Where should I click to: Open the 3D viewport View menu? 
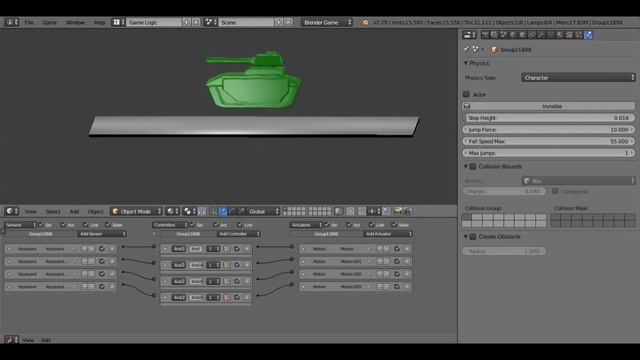pos(31,211)
